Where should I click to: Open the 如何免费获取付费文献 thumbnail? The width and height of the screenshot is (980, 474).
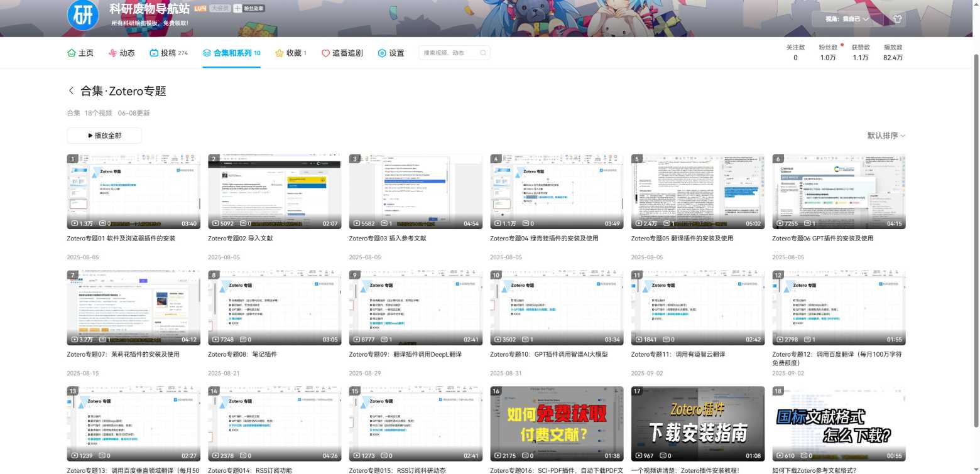(x=557, y=424)
